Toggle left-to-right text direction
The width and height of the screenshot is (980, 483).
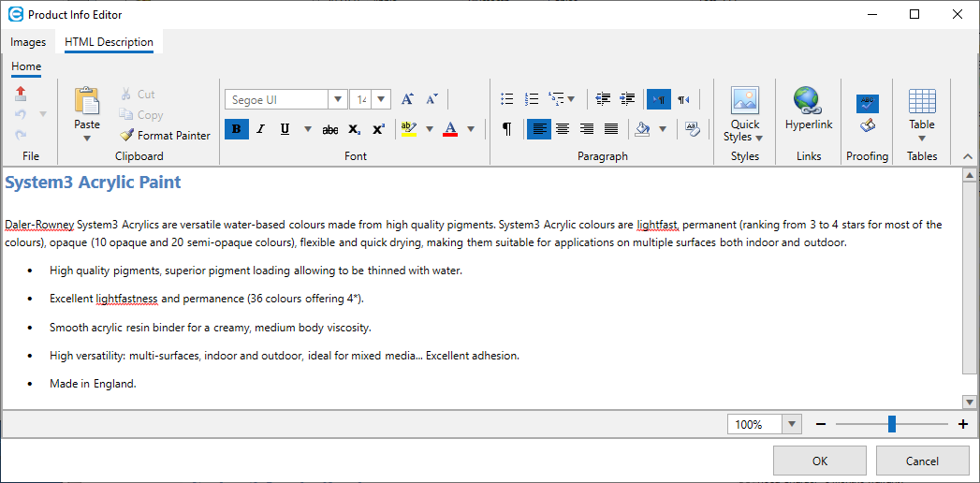659,99
